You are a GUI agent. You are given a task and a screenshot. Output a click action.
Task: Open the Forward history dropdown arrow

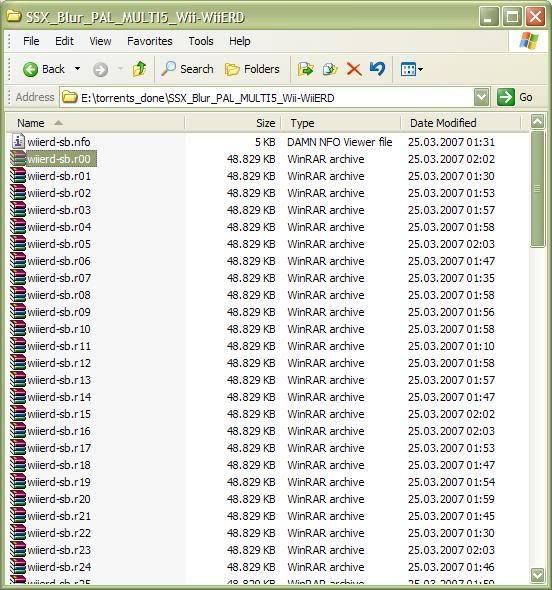click(120, 69)
